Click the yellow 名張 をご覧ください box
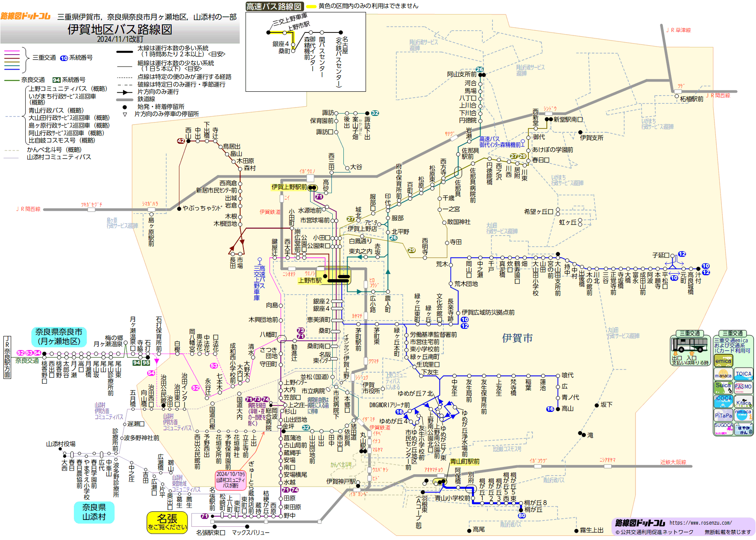 tap(167, 522)
